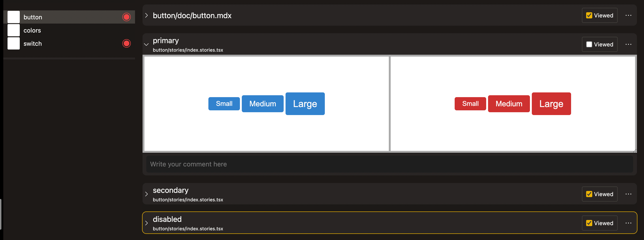The image size is (644, 240).
Task: Expand the button/doc/button.mdx section
Action: point(147,16)
